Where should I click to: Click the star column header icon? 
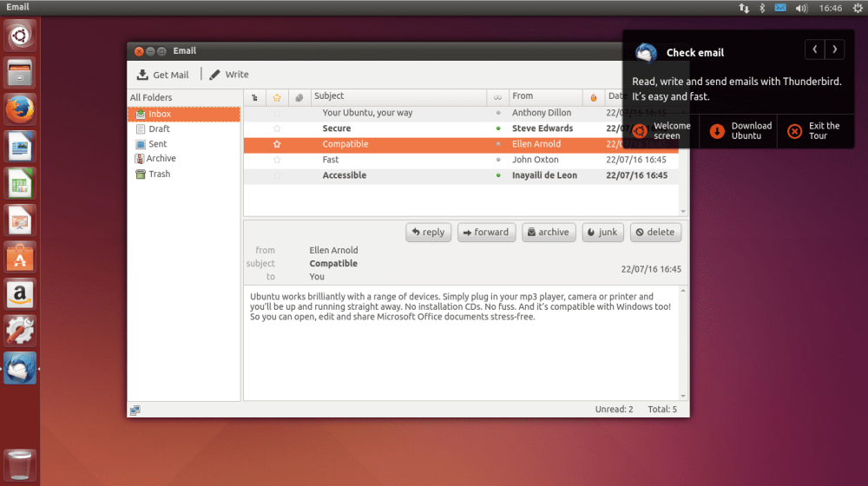coord(277,97)
